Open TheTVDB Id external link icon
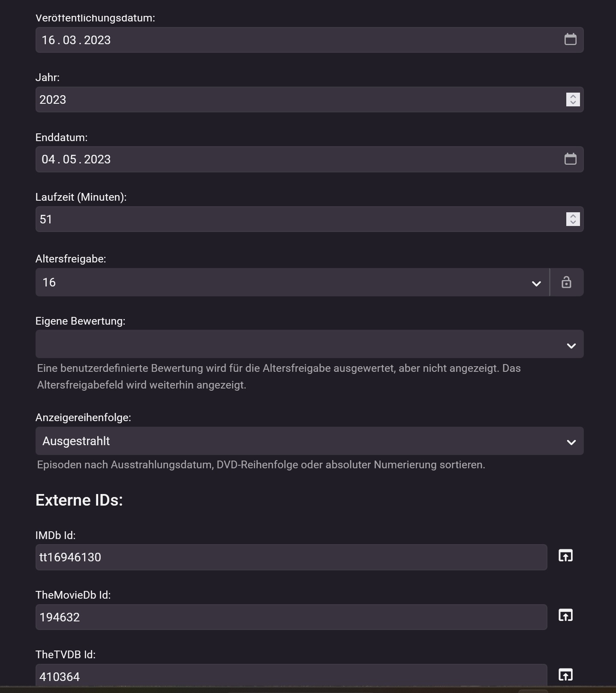Screen dimensions: 616x693 pos(565,675)
